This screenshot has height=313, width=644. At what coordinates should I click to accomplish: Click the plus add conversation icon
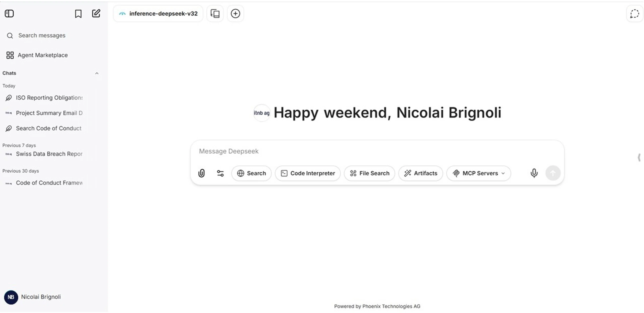[235, 14]
